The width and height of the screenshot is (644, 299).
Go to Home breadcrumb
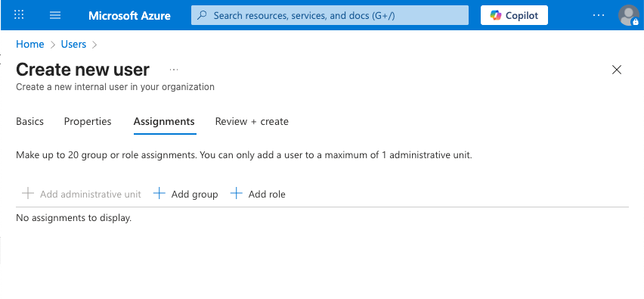coord(30,45)
